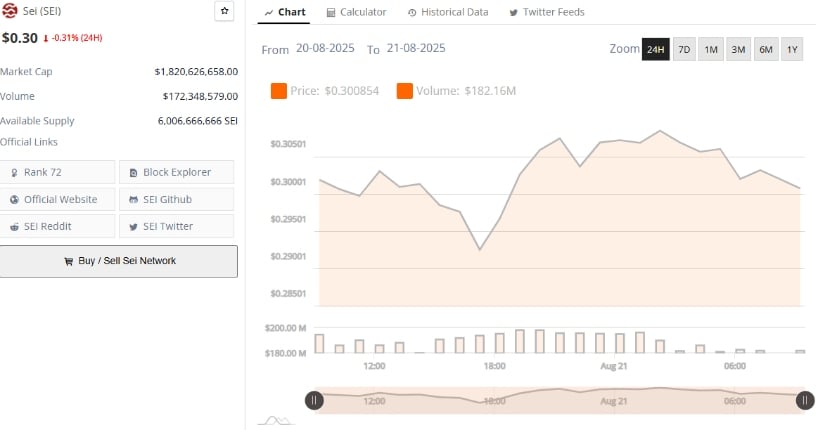Click the Twitter bird icon in Twitter Feeds
Viewport: 825px width, 430px height.
click(x=514, y=13)
